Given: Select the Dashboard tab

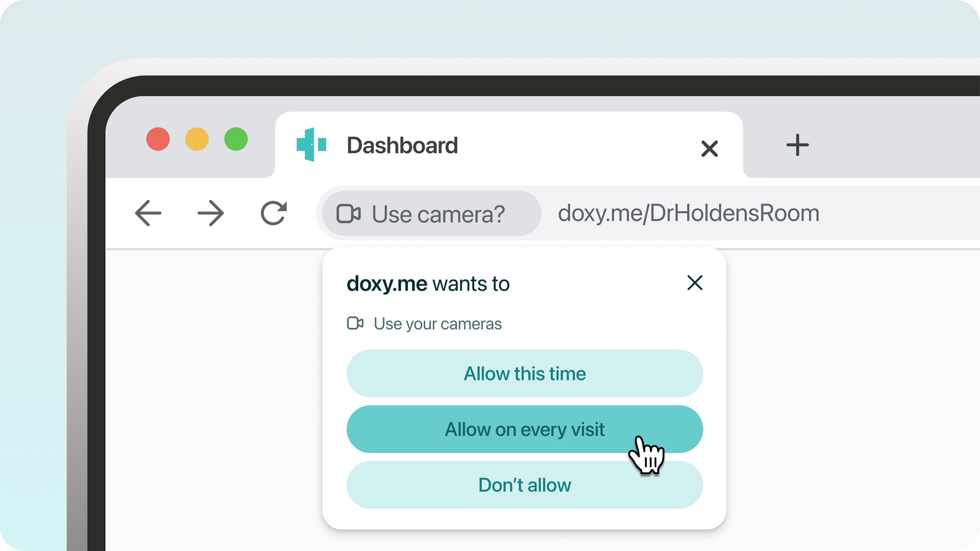Looking at the screenshot, I should click(x=402, y=146).
